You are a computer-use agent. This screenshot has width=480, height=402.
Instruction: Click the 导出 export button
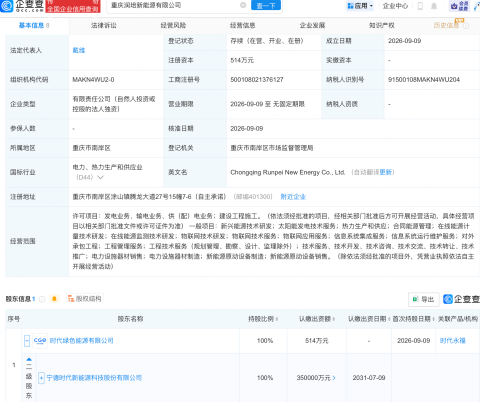point(424,299)
